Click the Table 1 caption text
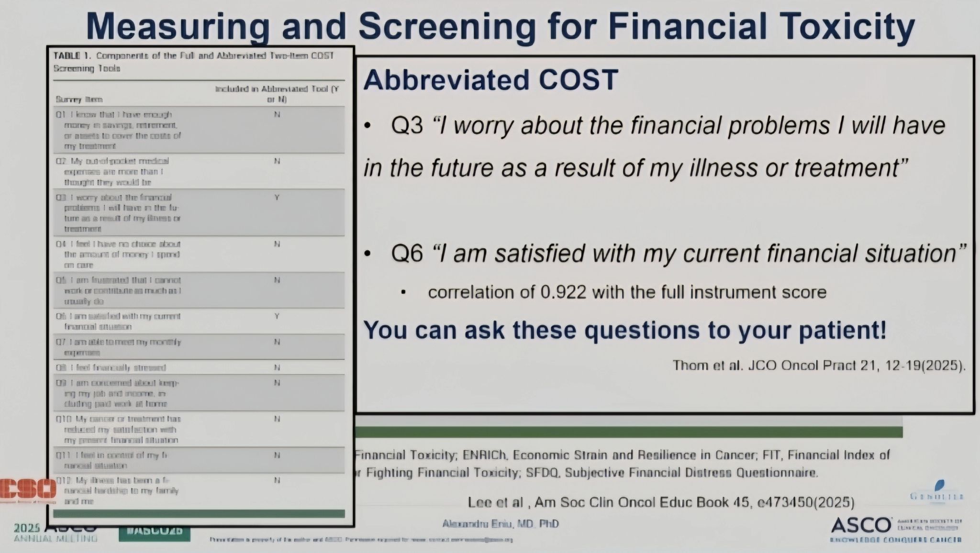Screen dimensions: 980x553 click(x=194, y=62)
